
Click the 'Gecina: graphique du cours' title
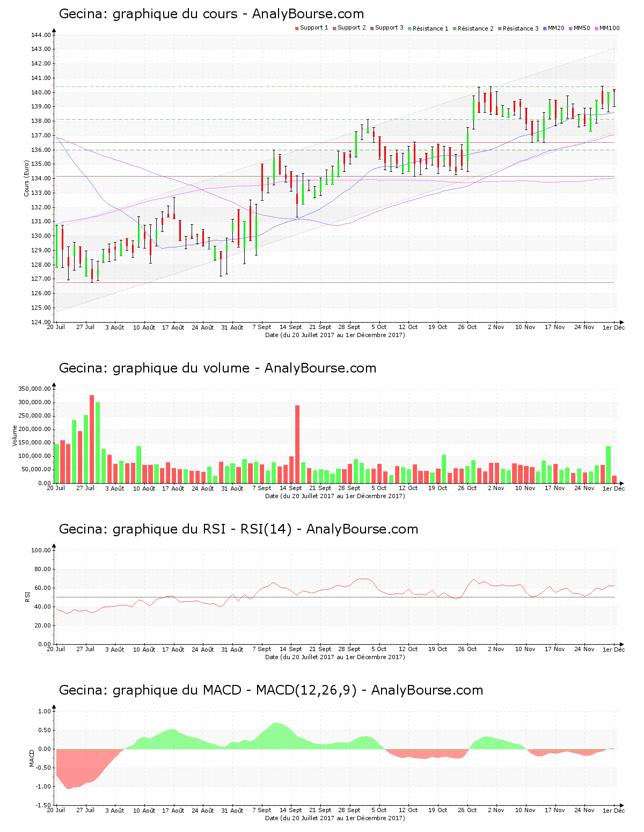[x=148, y=14]
